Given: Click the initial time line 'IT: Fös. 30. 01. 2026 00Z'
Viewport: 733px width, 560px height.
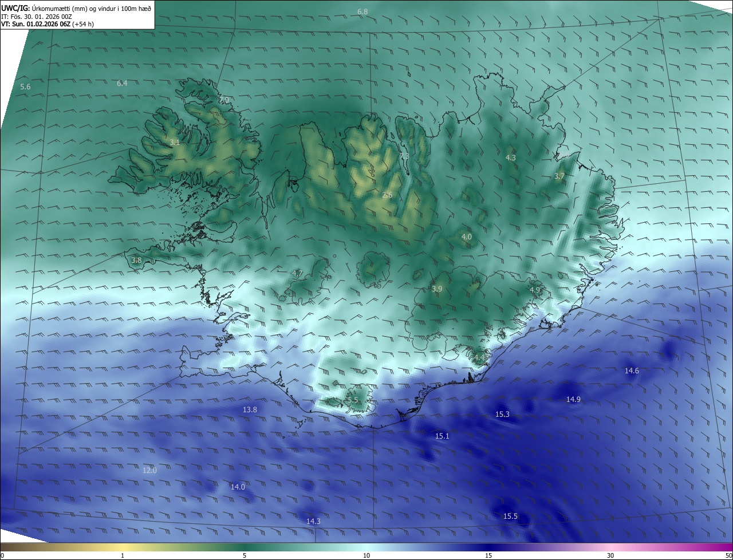Looking at the screenshot, I should click(37, 17).
